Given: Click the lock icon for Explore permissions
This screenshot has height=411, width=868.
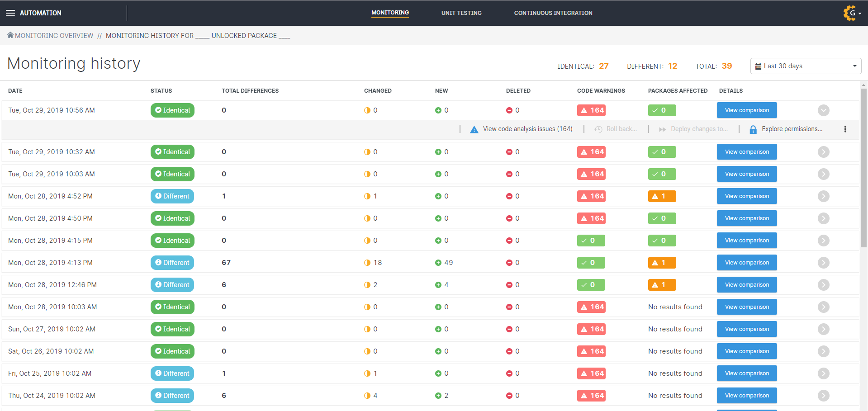Looking at the screenshot, I should (x=753, y=130).
